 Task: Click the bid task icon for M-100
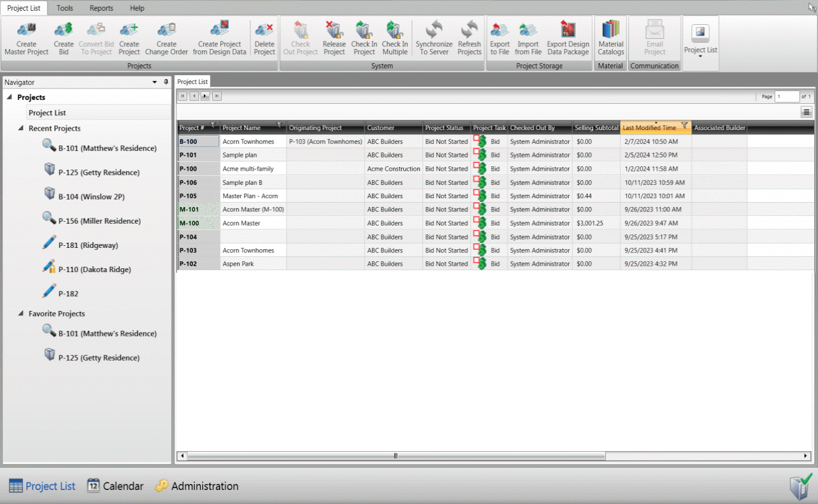[x=480, y=223]
